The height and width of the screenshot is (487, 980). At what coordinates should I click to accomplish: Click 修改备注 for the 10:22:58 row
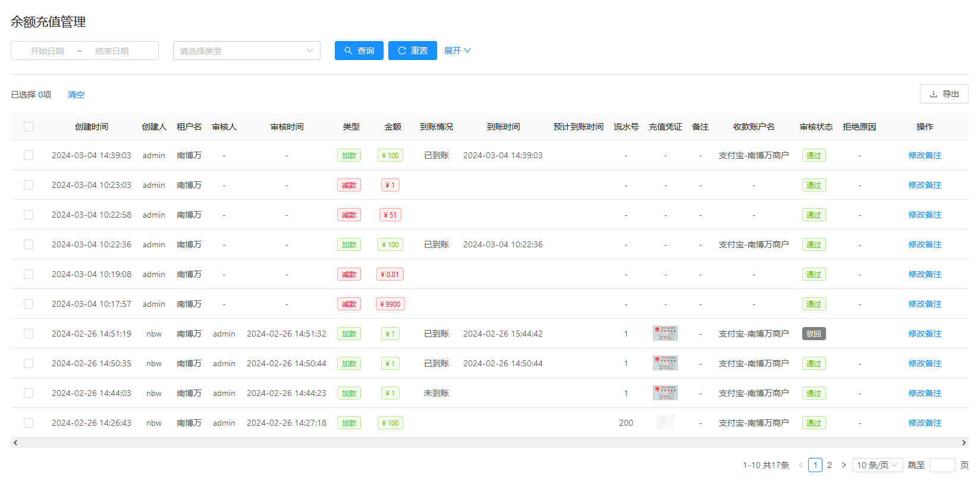point(925,215)
